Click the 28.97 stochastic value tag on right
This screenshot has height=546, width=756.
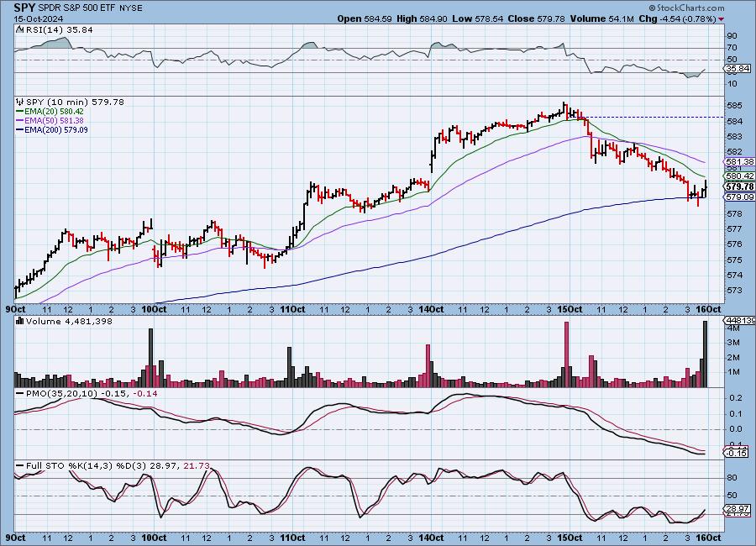click(x=738, y=509)
